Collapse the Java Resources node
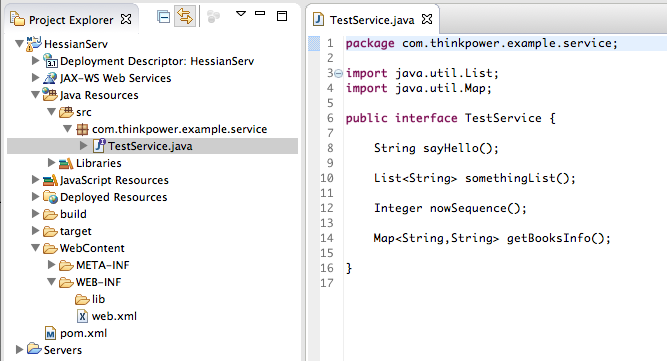This screenshot has width=667, height=361. [x=36, y=95]
